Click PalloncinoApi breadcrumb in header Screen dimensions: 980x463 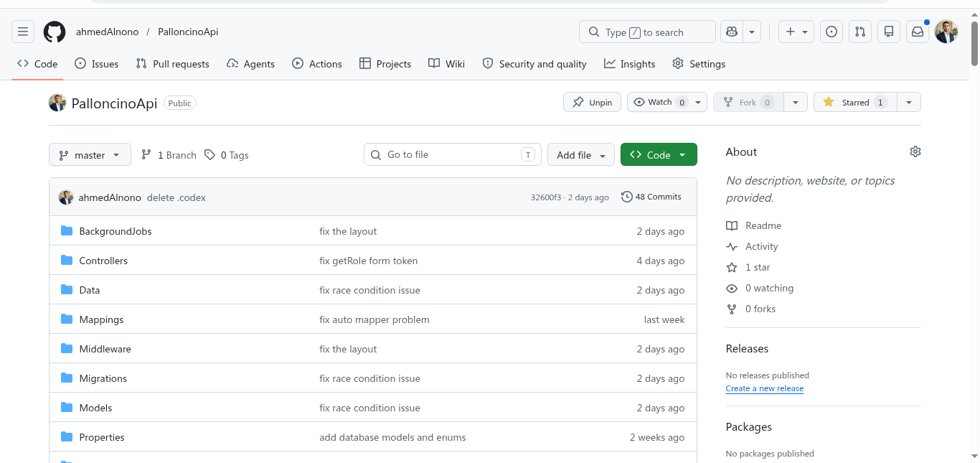[188, 32]
